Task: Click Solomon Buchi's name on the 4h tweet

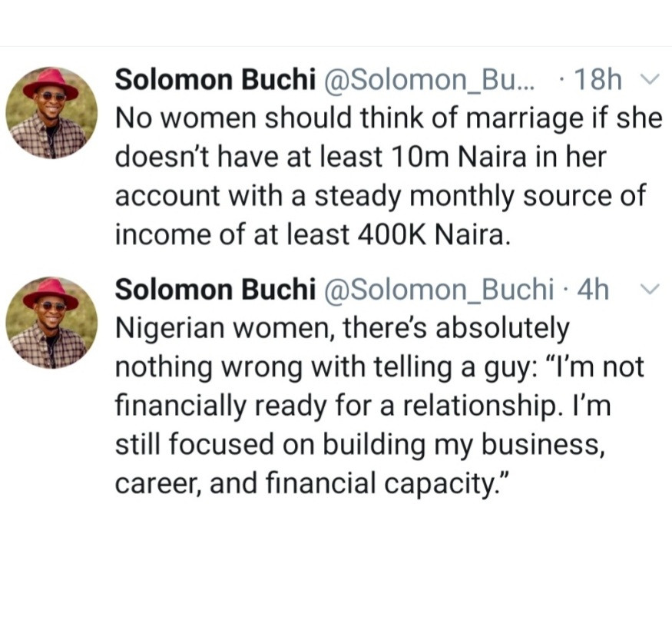Action: (215, 290)
